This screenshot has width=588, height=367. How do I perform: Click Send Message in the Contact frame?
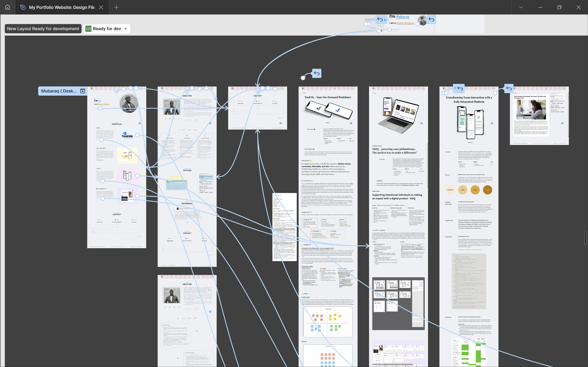(x=280, y=117)
